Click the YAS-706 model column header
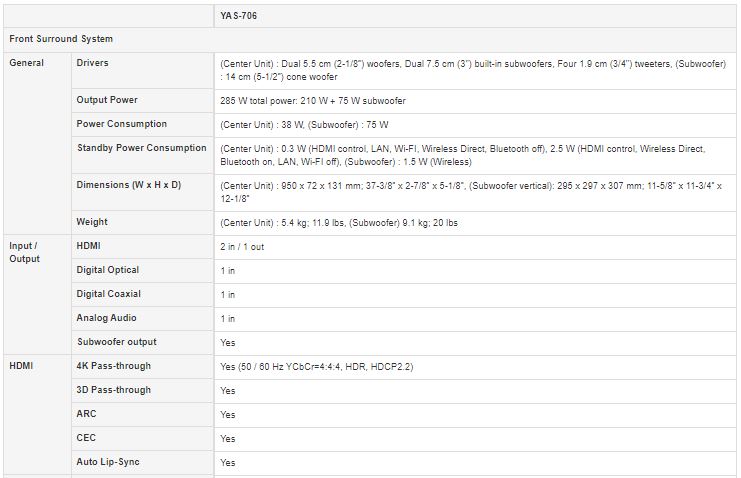This screenshot has width=741, height=478. [x=238, y=16]
